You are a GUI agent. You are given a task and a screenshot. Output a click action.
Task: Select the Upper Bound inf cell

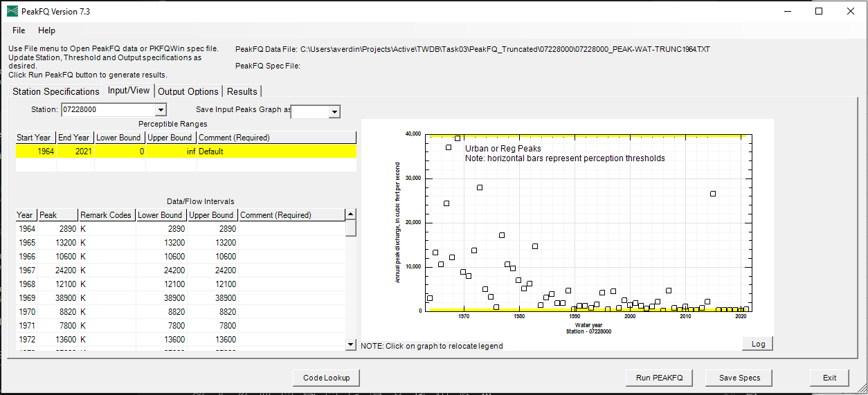172,151
